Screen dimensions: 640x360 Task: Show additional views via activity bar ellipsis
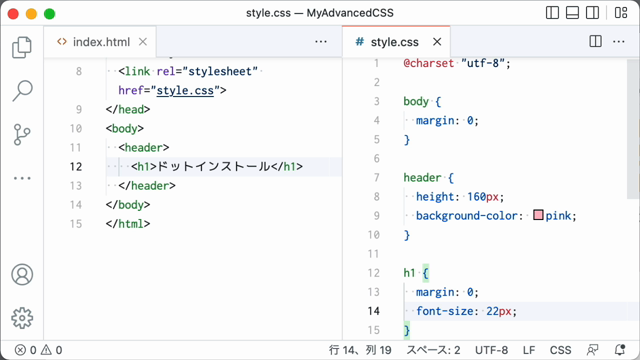(x=22, y=178)
